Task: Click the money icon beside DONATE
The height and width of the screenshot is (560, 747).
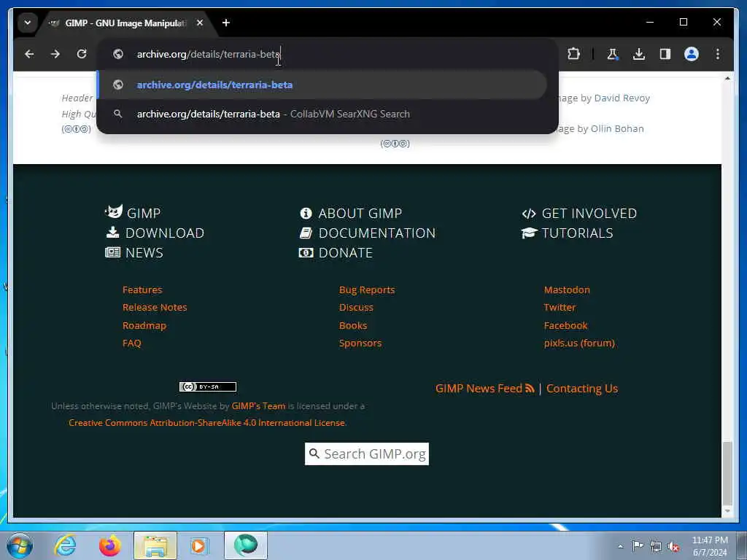Action: coord(306,252)
